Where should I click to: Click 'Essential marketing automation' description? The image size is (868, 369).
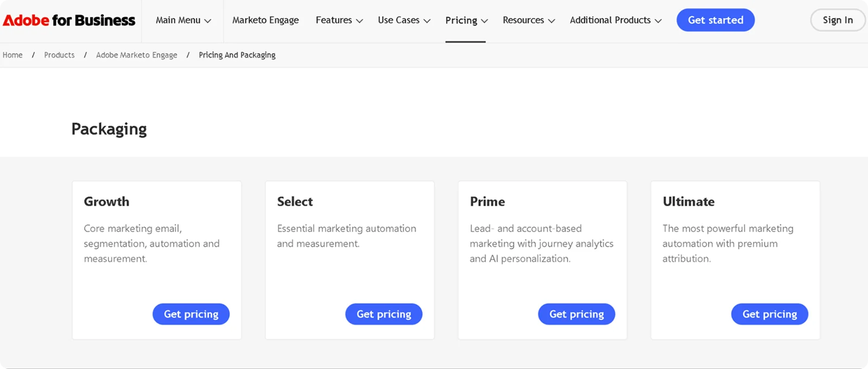point(347,236)
